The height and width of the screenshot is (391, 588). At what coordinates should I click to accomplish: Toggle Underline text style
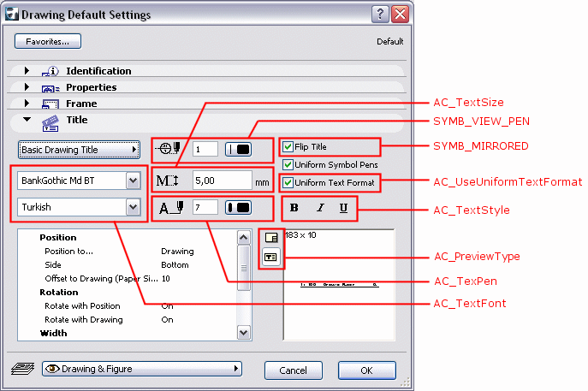coord(343,208)
